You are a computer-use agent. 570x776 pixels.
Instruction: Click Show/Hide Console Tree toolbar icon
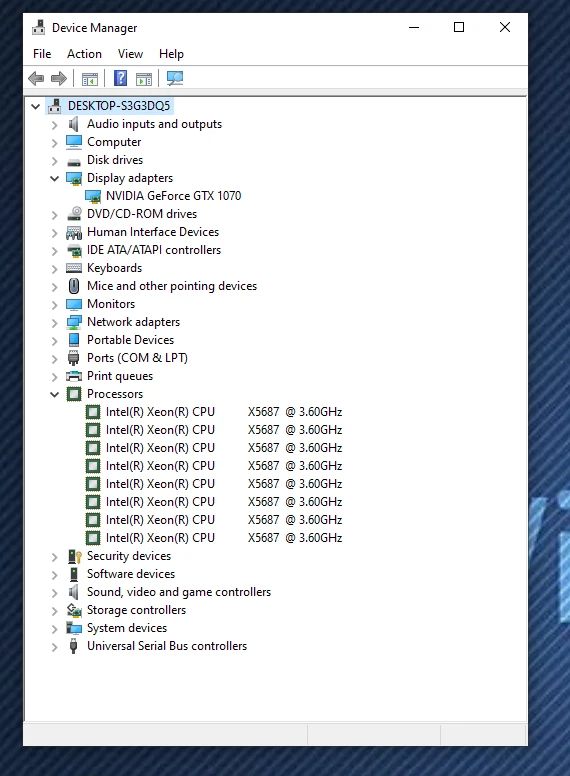(x=90, y=79)
